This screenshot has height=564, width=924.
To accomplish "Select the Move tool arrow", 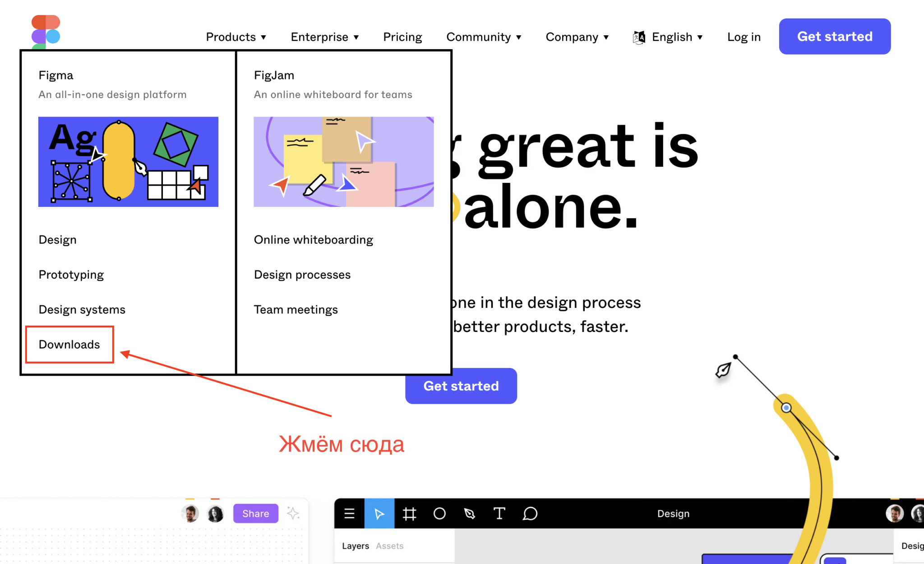I will 380,513.
